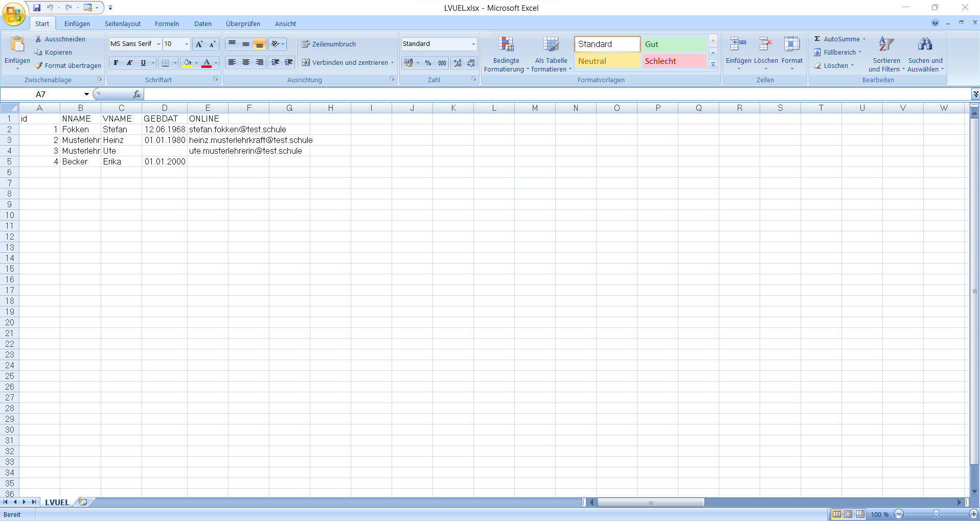Toggle underline formatting with U button

point(143,63)
